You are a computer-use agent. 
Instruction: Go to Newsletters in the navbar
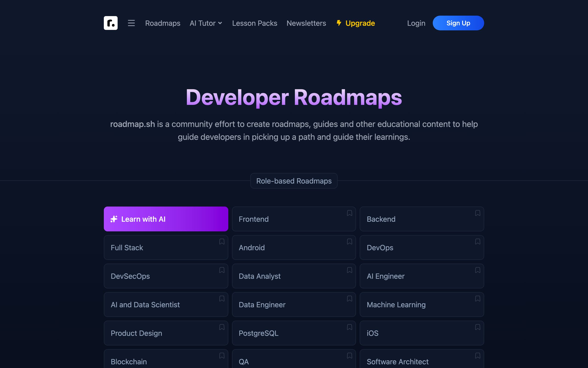tap(306, 23)
